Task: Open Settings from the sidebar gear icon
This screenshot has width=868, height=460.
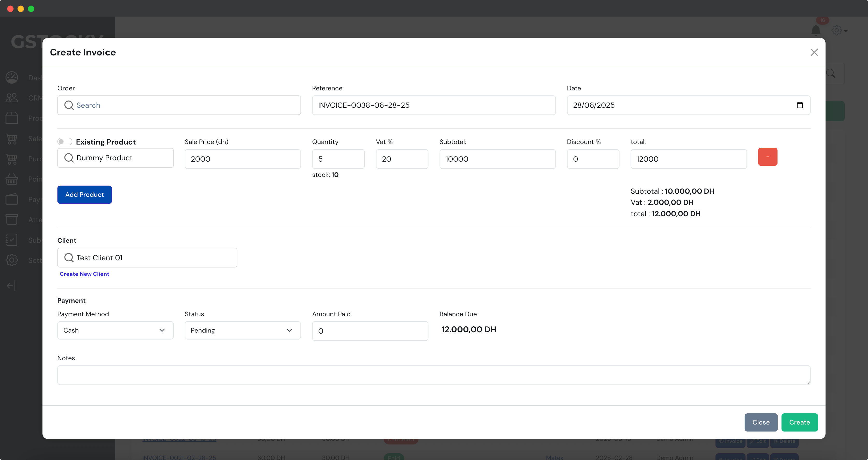Action: coord(12,260)
